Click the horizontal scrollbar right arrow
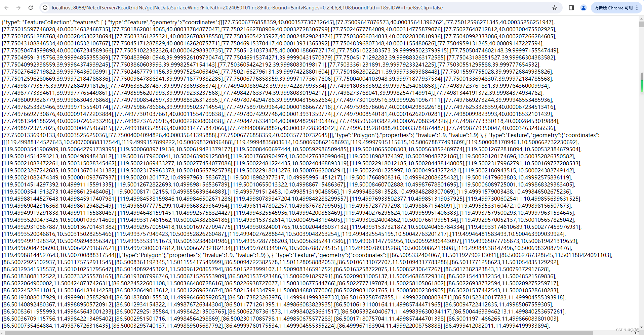This screenshot has width=644, height=335. [636, 333]
